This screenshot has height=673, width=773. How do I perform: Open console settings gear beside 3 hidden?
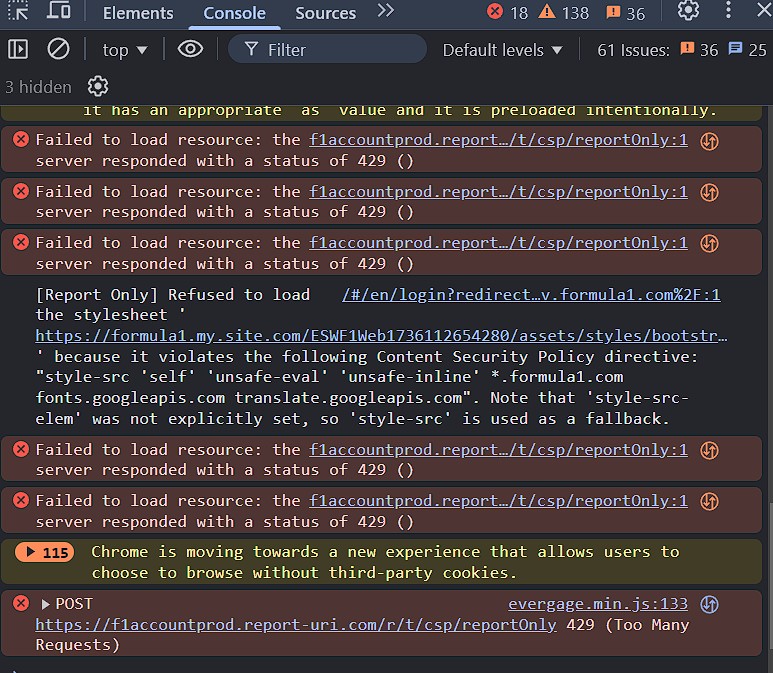click(x=98, y=87)
